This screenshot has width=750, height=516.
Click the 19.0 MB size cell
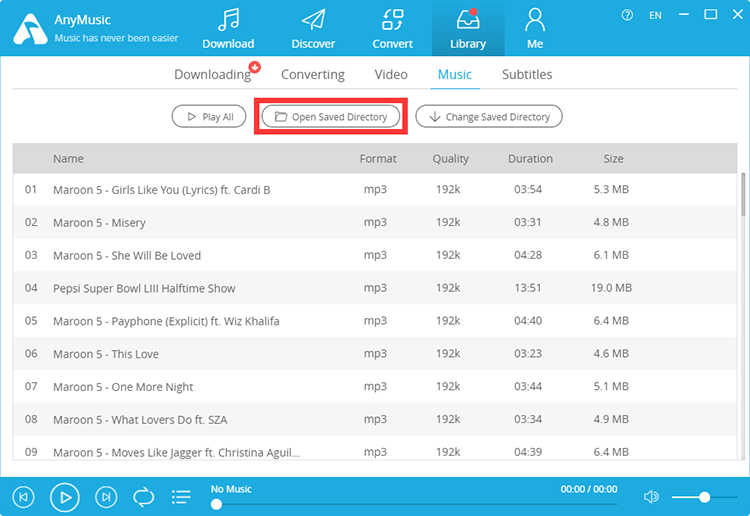tap(611, 288)
